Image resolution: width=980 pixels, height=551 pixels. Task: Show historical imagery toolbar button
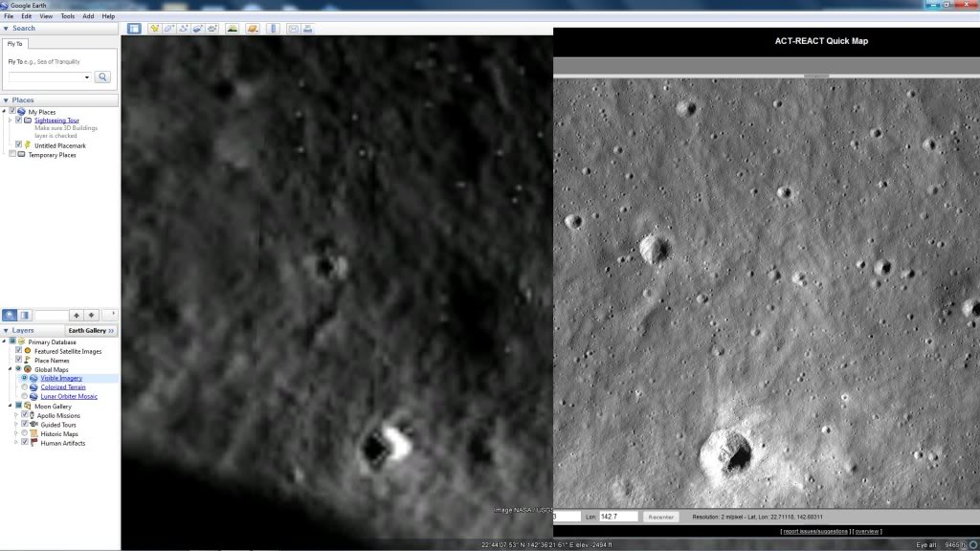coord(232,28)
